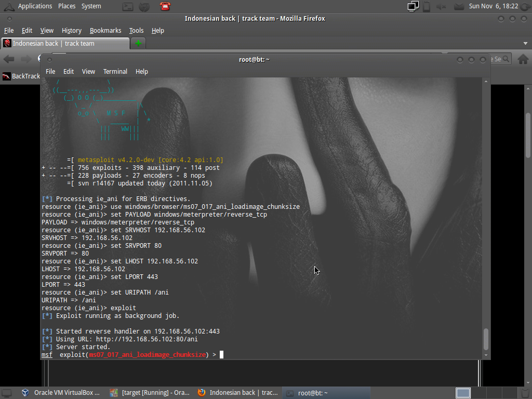
Task: Switch to target [Running] VM taskbar entry
Action: (x=150, y=393)
